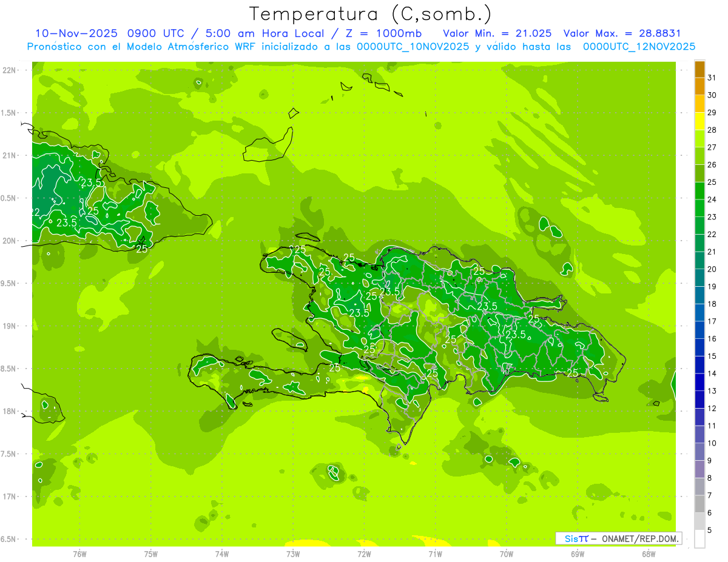Pick the green swatch between 23 and 24
Image resolution: width=728 pixels, height=562 pixels.
699,208
